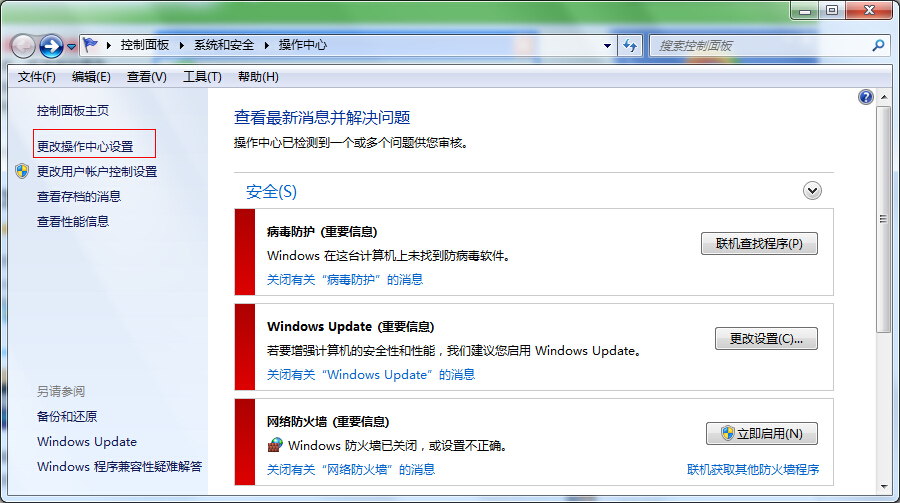Click in the 搜索控制面板 search field
Screen dimensions: 900x503
coord(760,45)
